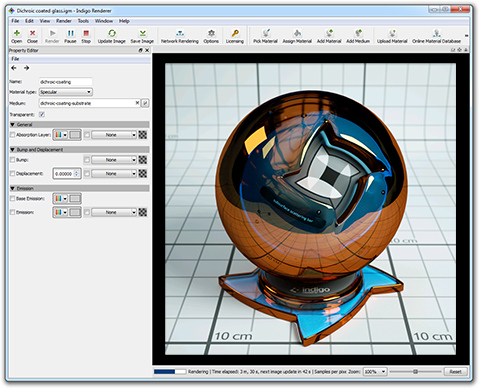Open the Render menu
This screenshot has height=389, width=480.
point(64,21)
